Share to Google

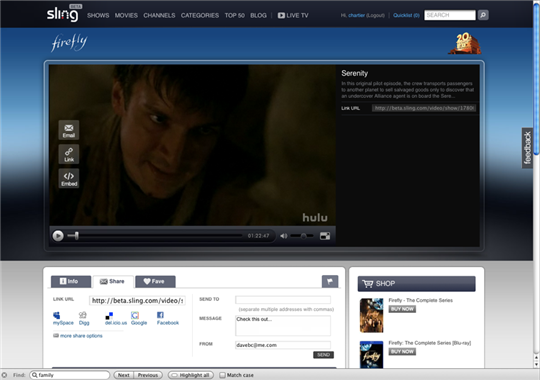tap(139, 318)
